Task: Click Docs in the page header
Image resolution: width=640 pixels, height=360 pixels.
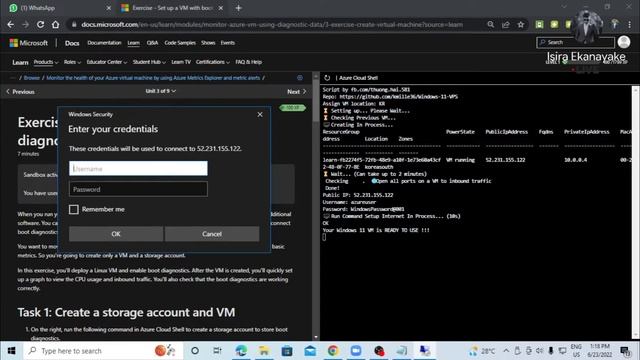Action: 72,43
